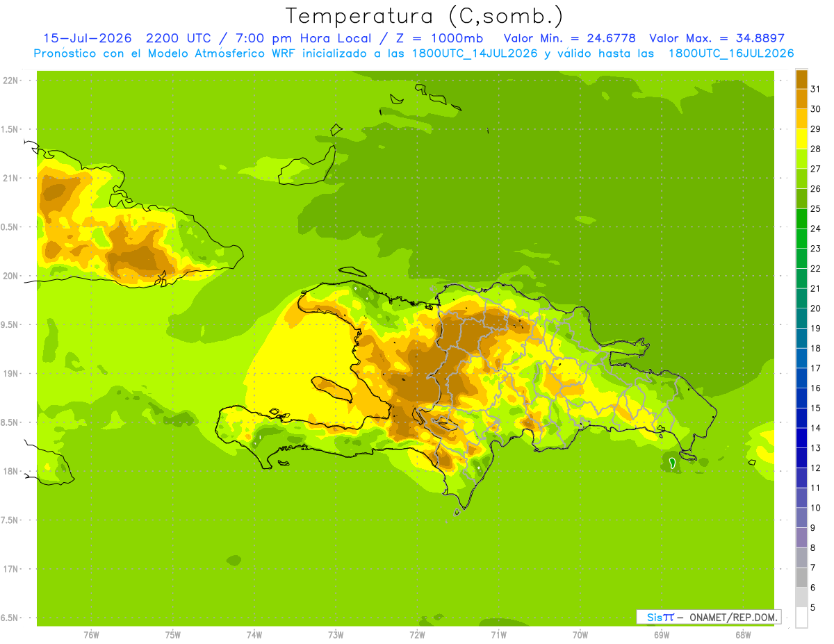This screenshot has width=834, height=644.
Task: Click the 'Valor Max. = 34.8897' readout
Action: 717,38
